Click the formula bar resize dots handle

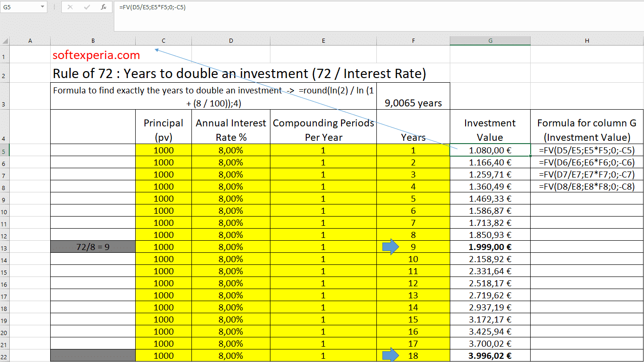click(x=54, y=7)
